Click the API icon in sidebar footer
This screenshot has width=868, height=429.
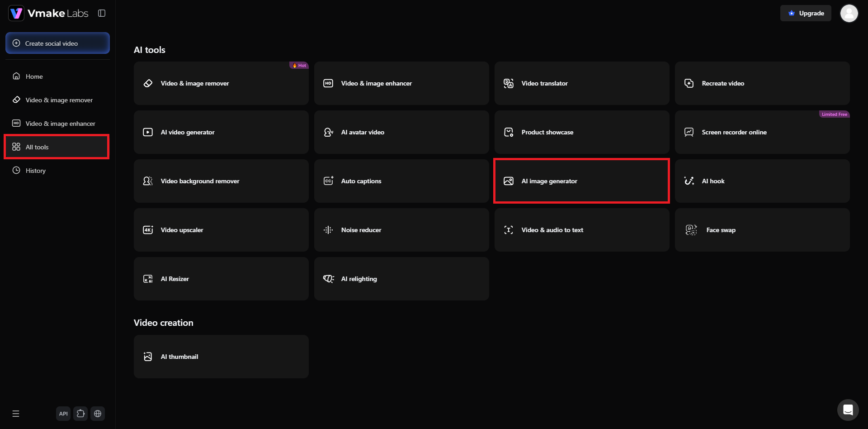[x=63, y=414]
